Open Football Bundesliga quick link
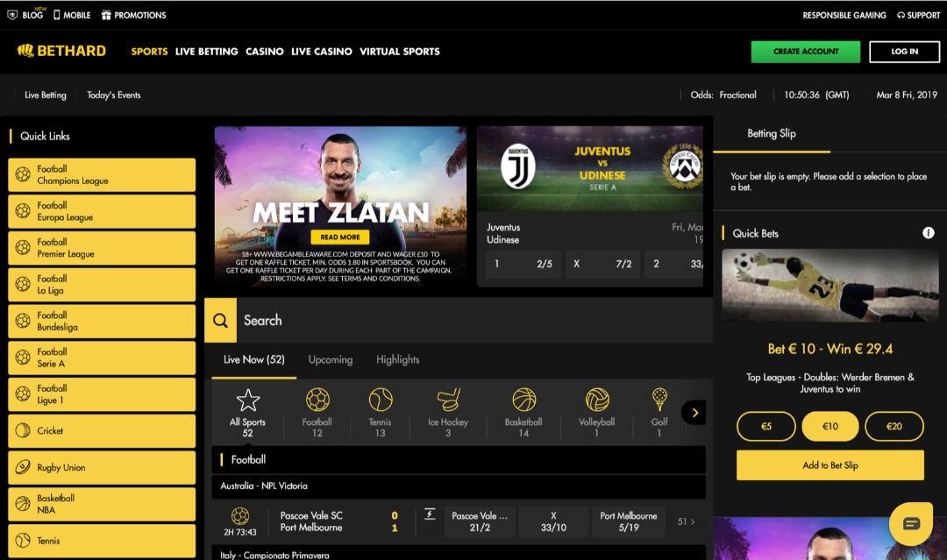The width and height of the screenshot is (947, 560). coord(102,321)
